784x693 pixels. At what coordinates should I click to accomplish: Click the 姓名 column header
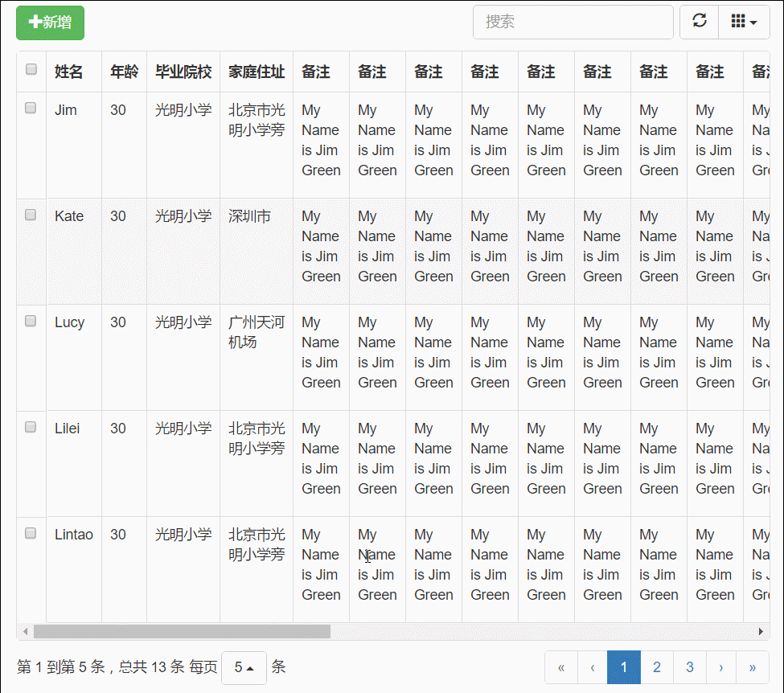[68, 72]
